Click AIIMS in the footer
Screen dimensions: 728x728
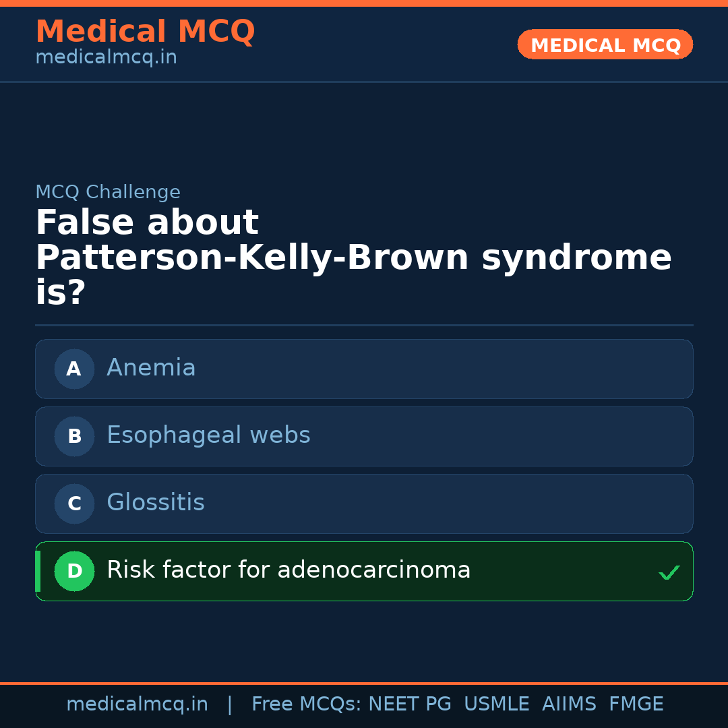[569, 704]
